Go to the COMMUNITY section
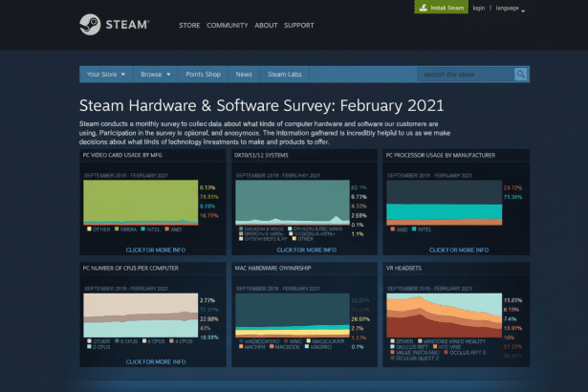The height and width of the screenshot is (392, 588). [x=228, y=25]
